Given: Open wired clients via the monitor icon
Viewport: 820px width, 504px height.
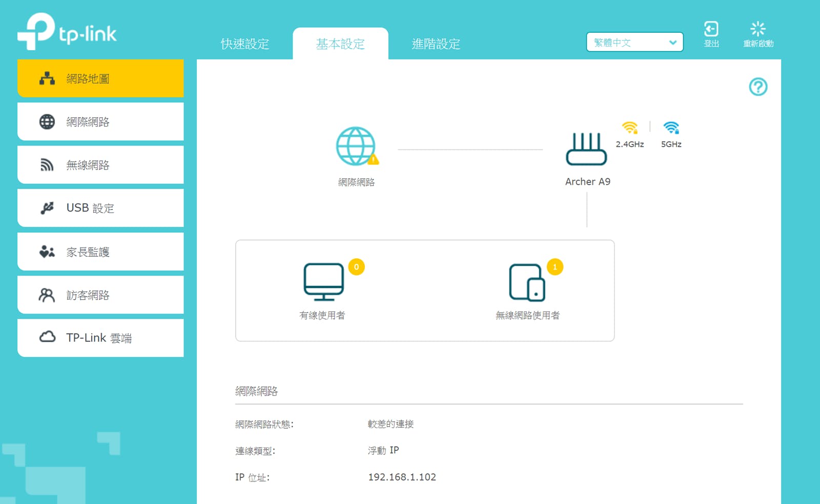Looking at the screenshot, I should 323,282.
